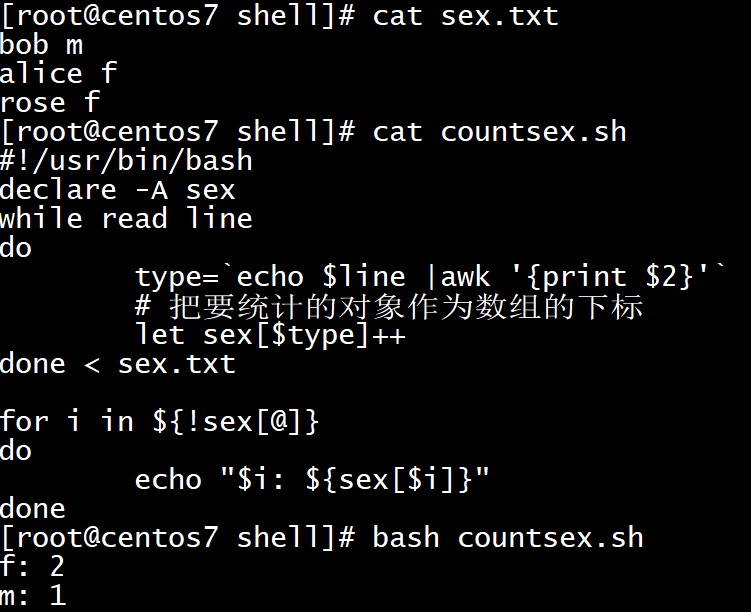The width and height of the screenshot is (751, 612).
Task: Click the 'for i in ${!sex[@]}' line
Action: click(160, 422)
